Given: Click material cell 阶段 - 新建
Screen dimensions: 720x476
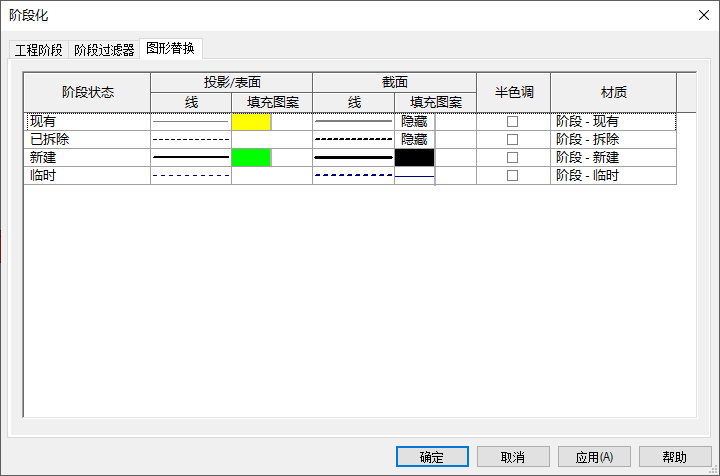Looking at the screenshot, I should (613, 157).
